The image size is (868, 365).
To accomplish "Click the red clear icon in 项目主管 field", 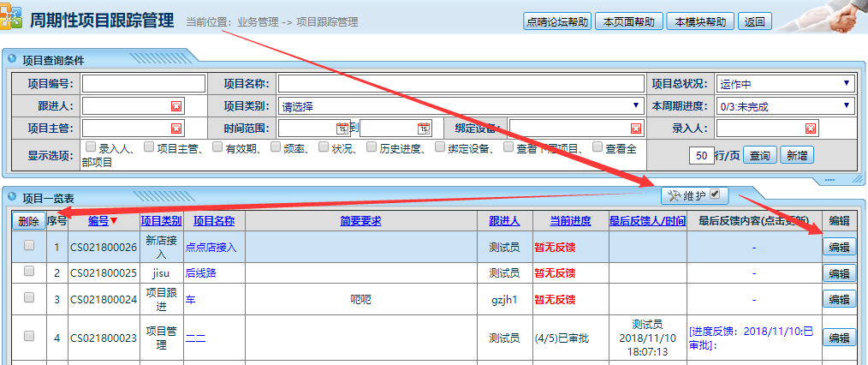I will click(176, 129).
